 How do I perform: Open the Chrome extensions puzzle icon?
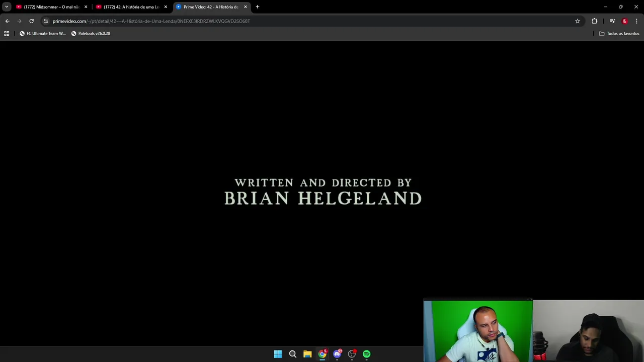[x=595, y=21]
